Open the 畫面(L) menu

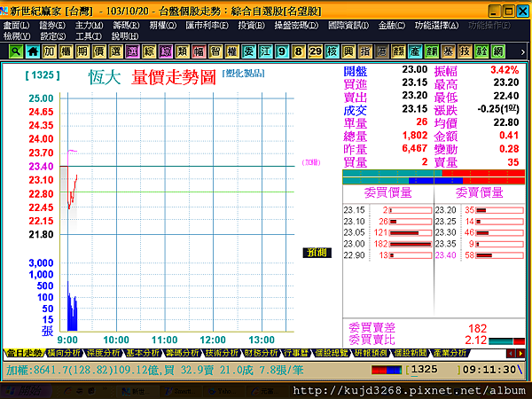[x=16, y=26]
